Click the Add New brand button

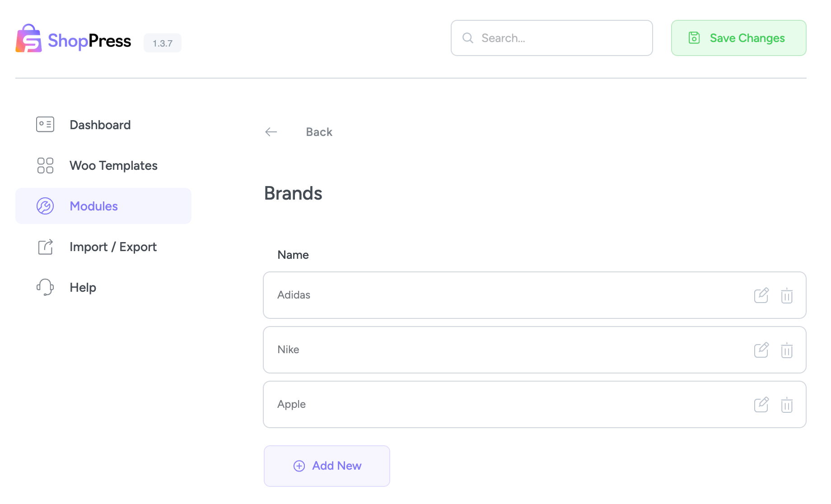pos(327,466)
